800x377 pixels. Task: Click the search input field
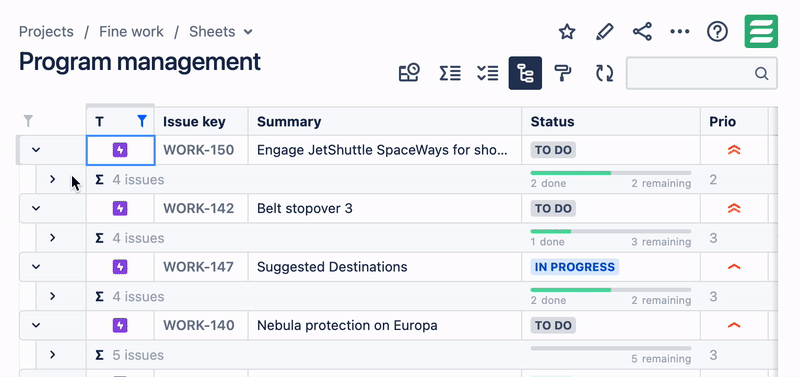[x=702, y=73]
